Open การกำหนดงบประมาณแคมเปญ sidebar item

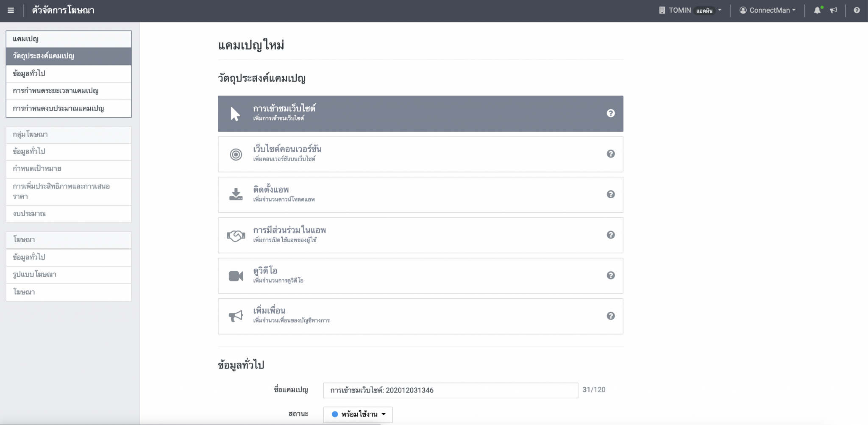[58, 108]
